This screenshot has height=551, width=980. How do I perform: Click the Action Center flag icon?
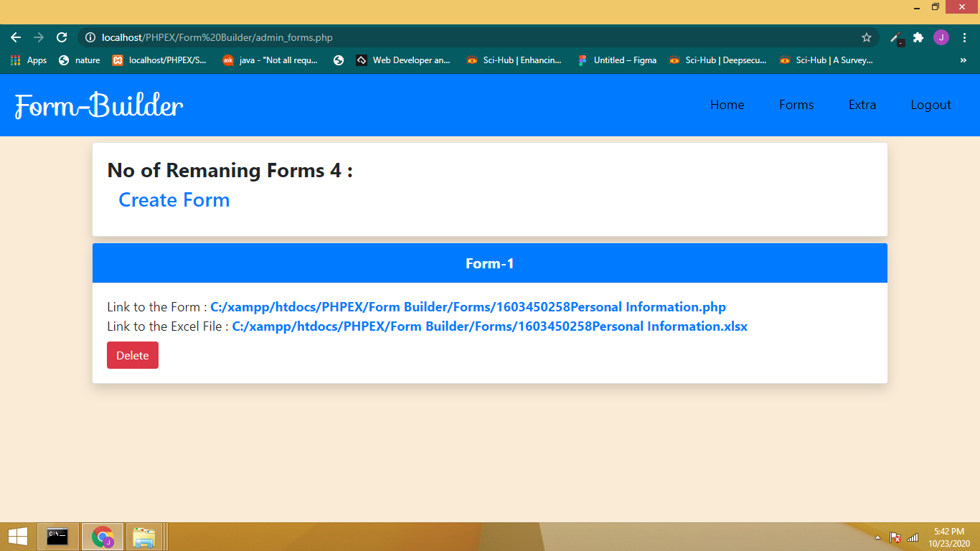click(x=895, y=537)
